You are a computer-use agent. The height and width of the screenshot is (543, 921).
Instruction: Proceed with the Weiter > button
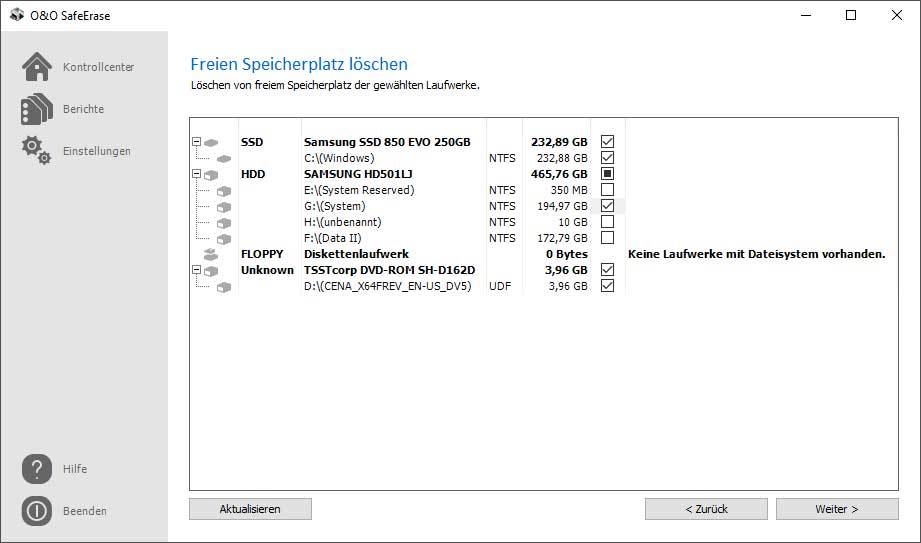tap(837, 509)
